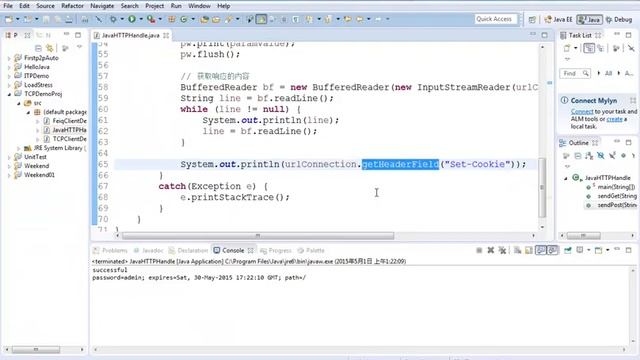Open the Refactor menu
Image resolution: width=640 pixels, height=360 pixels.
pyautogui.click(x=72, y=6)
